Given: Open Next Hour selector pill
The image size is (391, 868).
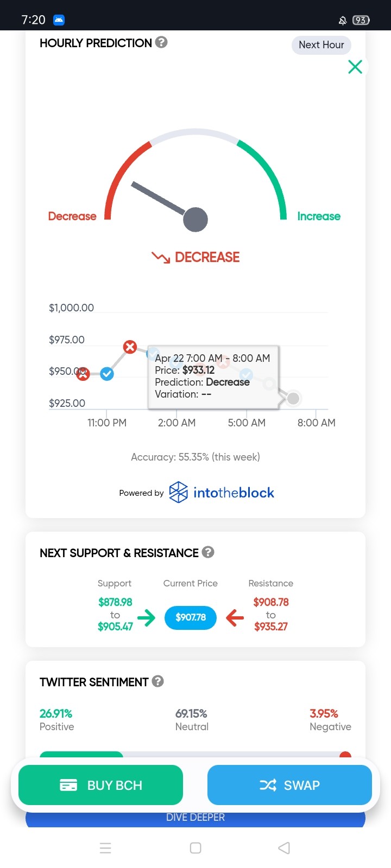Looking at the screenshot, I should click(x=321, y=45).
